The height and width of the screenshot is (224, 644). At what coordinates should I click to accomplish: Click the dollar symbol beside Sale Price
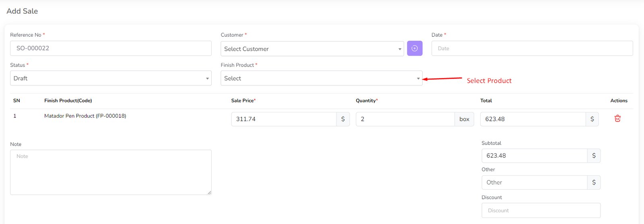point(343,119)
